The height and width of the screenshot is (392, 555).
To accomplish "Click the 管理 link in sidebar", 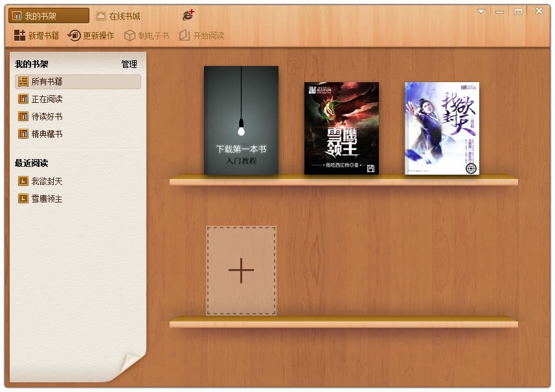I will pyautogui.click(x=129, y=65).
